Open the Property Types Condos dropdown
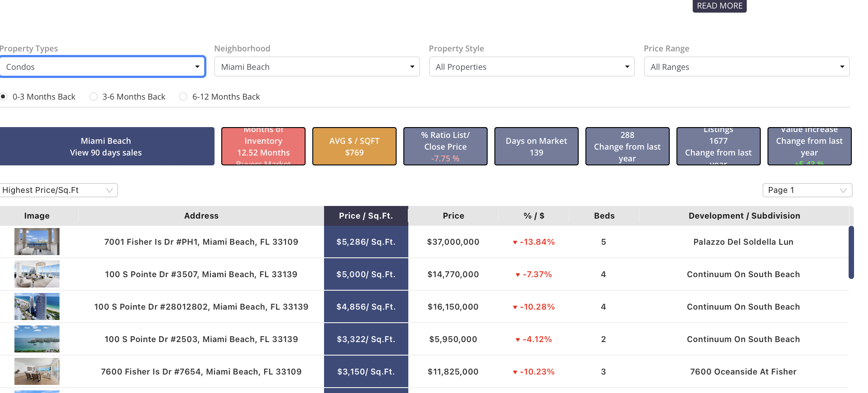 [x=103, y=67]
